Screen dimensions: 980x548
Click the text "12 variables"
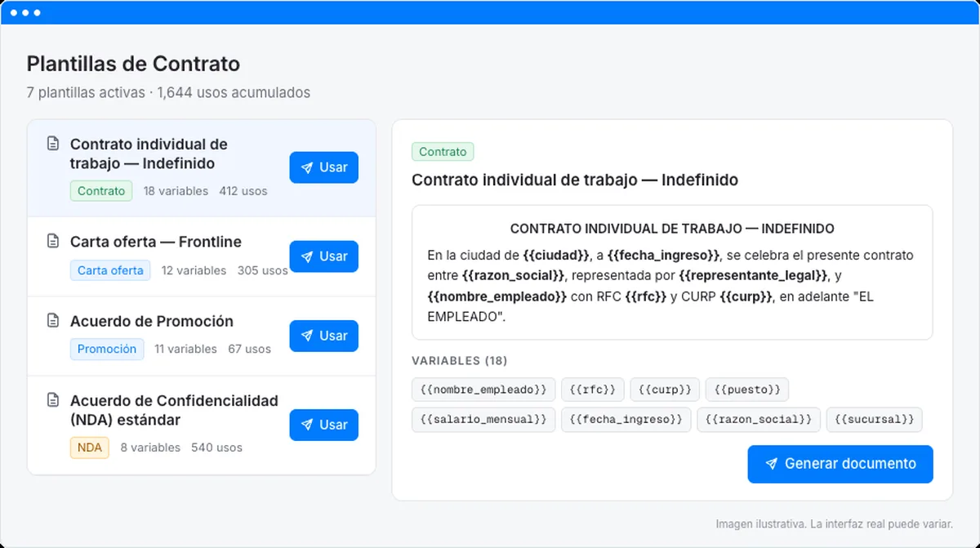pyautogui.click(x=194, y=270)
